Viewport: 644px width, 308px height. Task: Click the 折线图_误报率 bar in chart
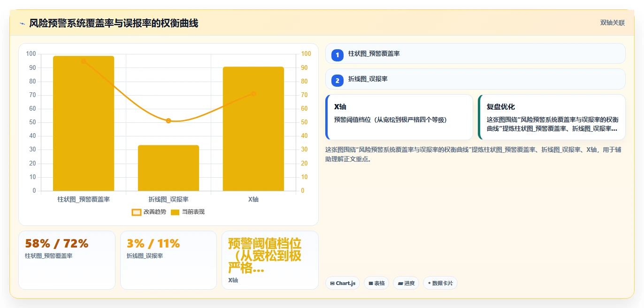click(x=169, y=168)
